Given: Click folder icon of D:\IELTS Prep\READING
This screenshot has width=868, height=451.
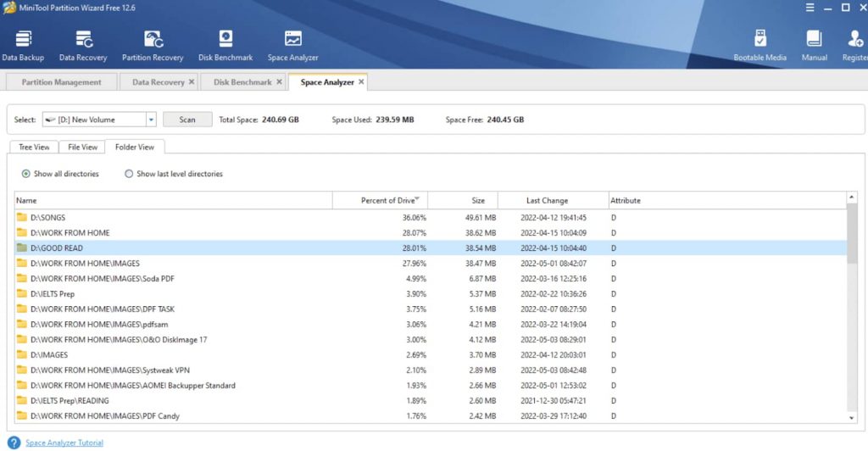Looking at the screenshot, I should pos(21,400).
